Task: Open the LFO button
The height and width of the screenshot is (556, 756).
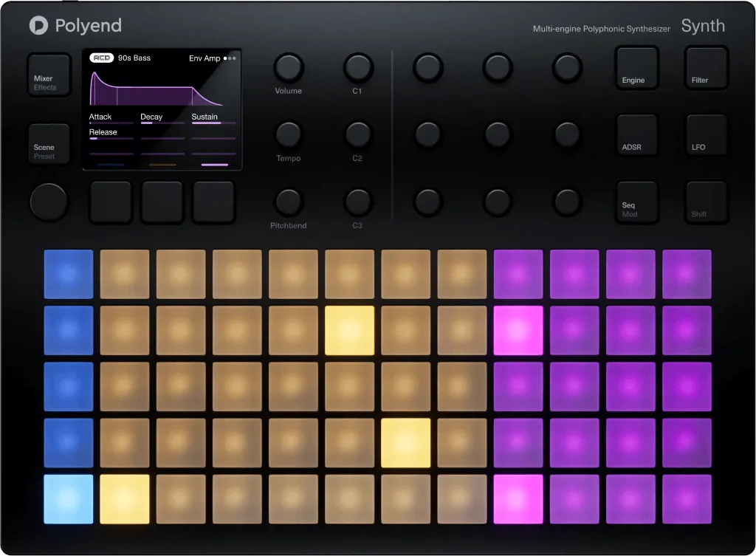Action: click(x=706, y=135)
